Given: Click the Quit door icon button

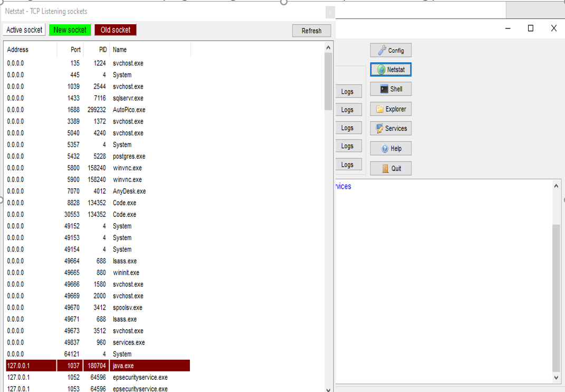Looking at the screenshot, I should [x=390, y=168].
